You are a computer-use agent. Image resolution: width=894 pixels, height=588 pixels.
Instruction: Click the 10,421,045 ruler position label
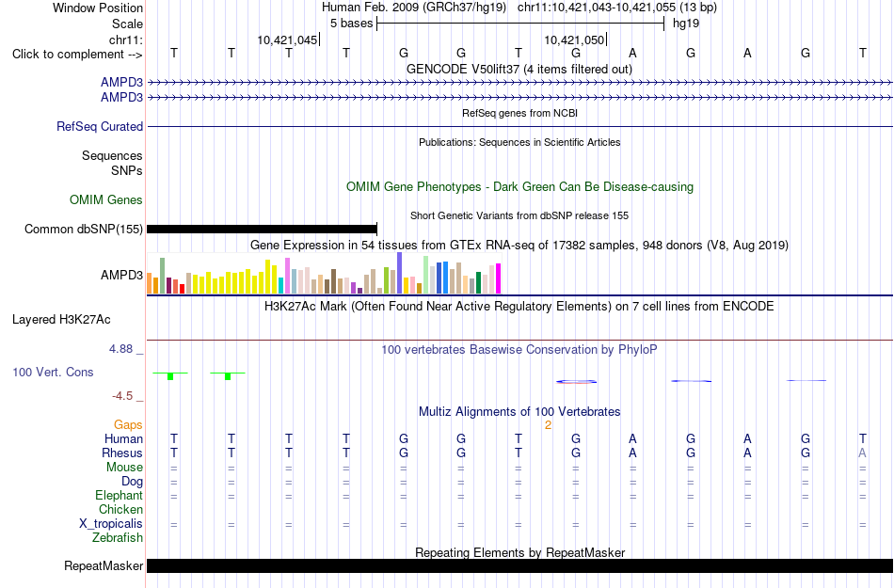287,40
